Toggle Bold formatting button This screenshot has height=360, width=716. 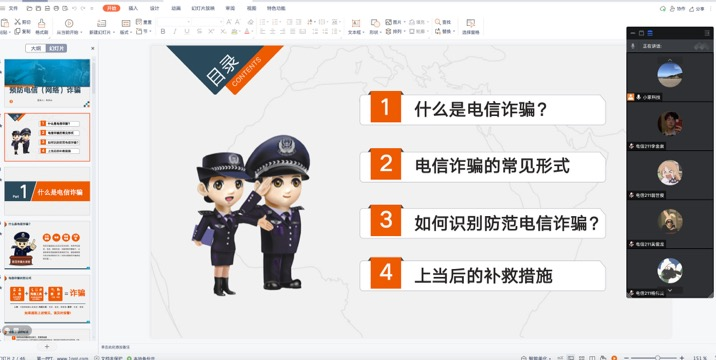tap(163, 32)
